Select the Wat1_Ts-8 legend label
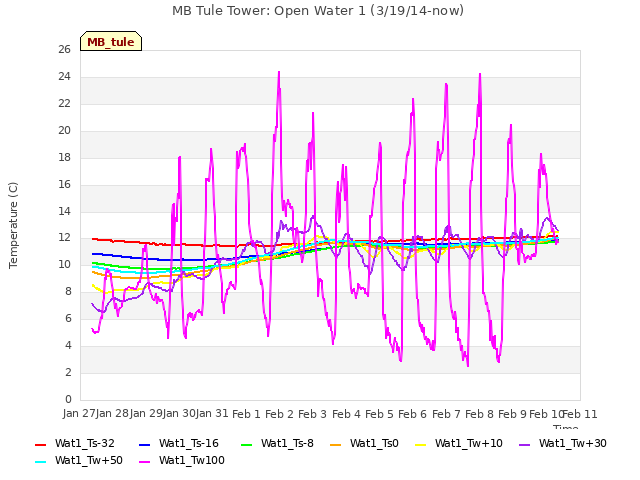640x480 pixels. 287,444
